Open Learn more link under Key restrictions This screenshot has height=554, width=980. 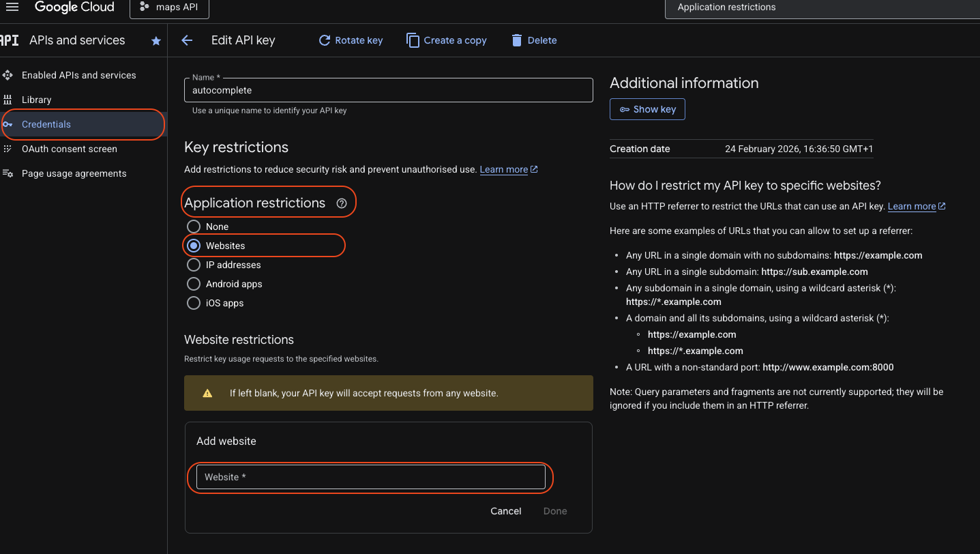[x=504, y=169]
